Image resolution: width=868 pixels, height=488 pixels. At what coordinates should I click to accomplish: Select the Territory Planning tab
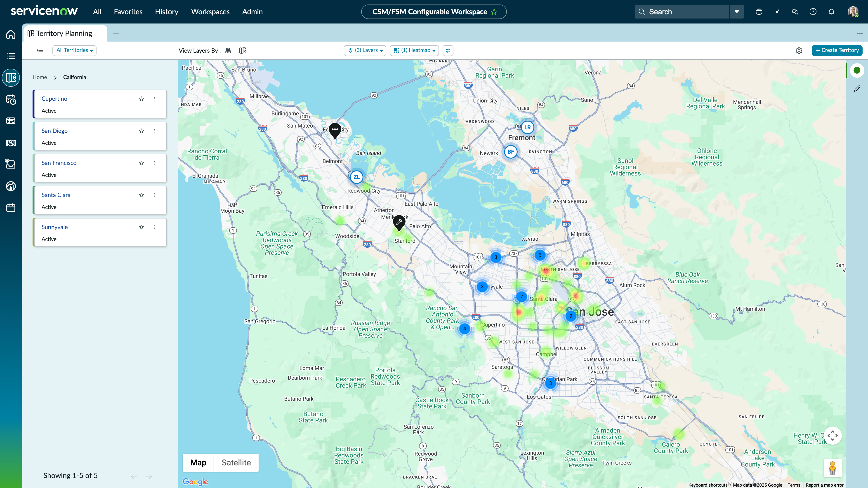[64, 33]
